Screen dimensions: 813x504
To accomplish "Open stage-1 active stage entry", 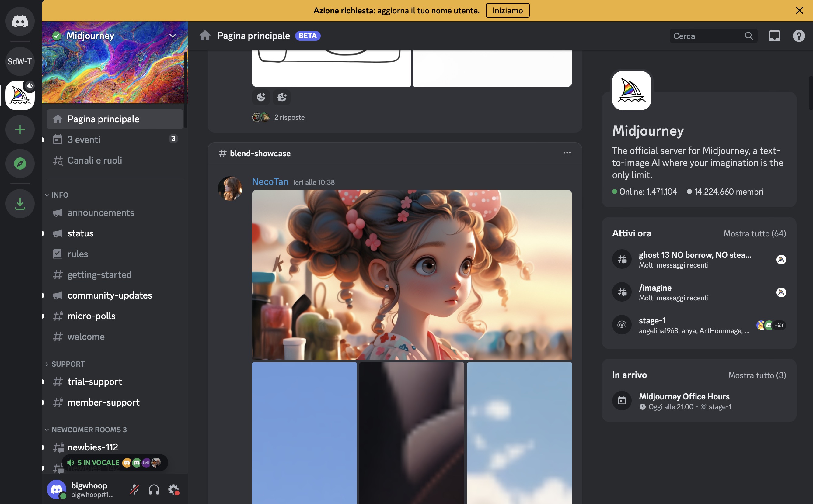I will pos(699,325).
